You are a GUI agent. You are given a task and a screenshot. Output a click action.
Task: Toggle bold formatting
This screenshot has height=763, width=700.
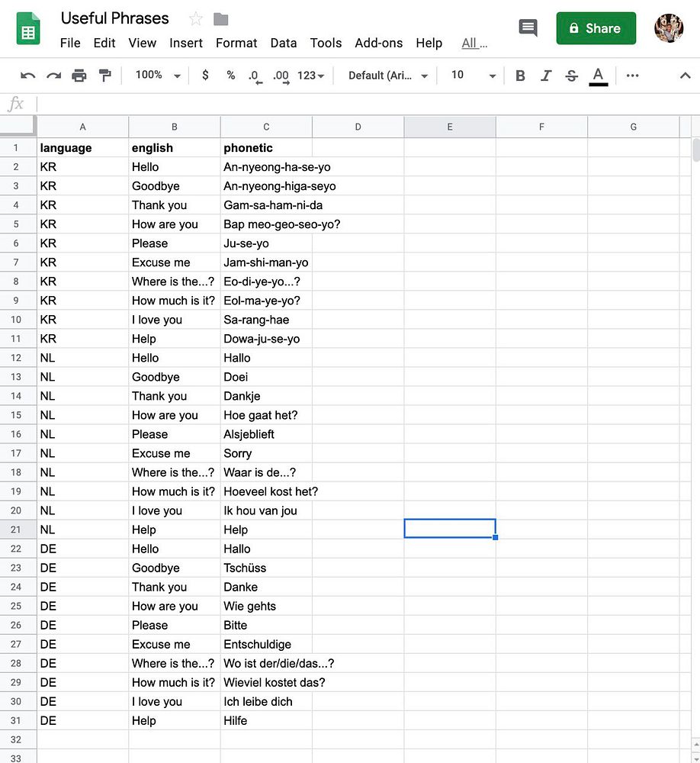click(x=520, y=76)
